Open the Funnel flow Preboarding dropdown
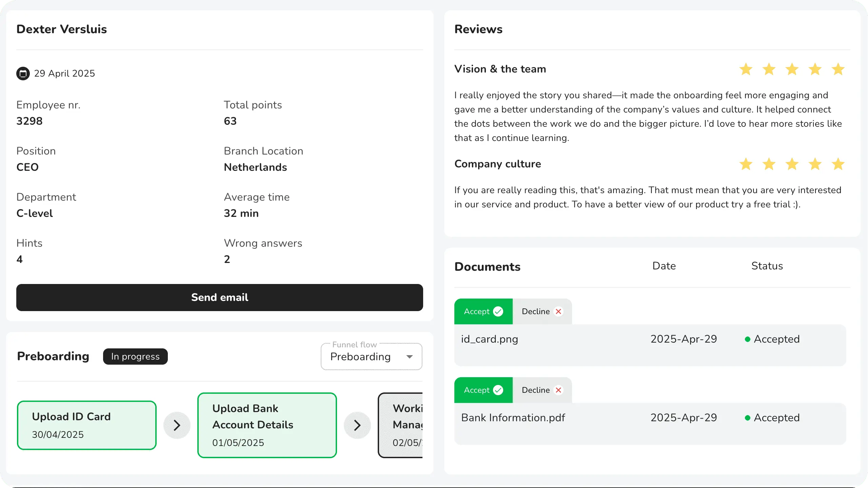Image resolution: width=868 pixels, height=488 pixels. click(x=371, y=357)
